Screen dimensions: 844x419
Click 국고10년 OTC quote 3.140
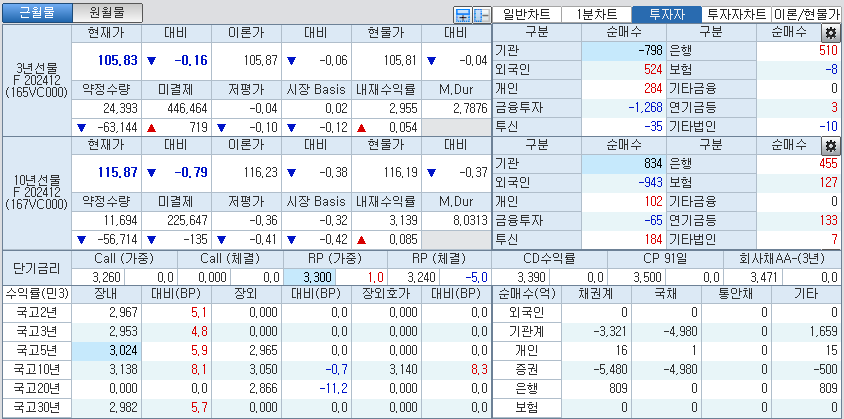pyautogui.click(x=386, y=369)
